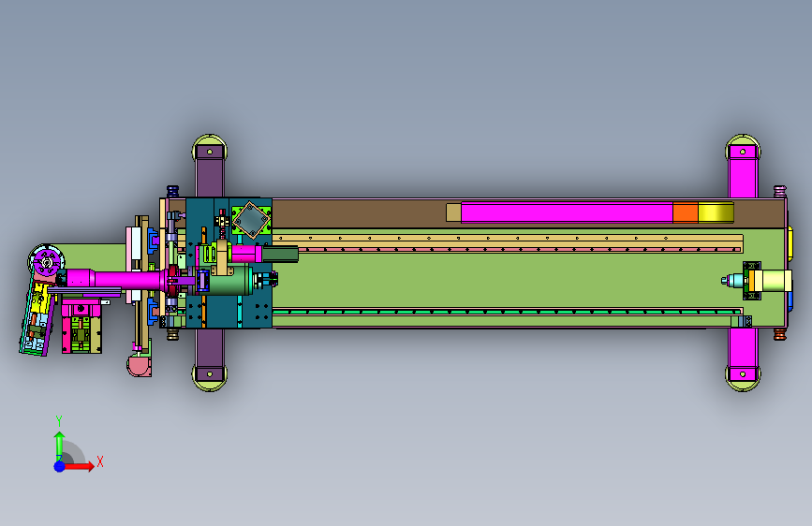Screen dimensions: 812x526
Task: Select the magenta right cross beam upper section
Action: coord(743,178)
